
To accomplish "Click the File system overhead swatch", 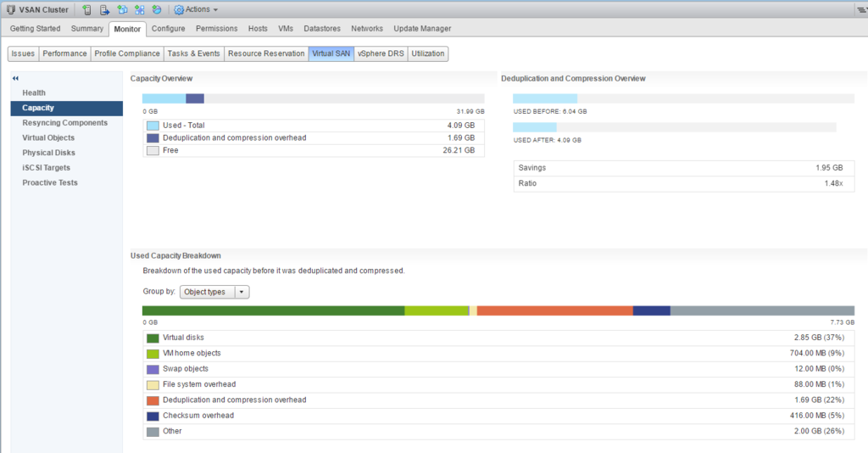I will click(153, 384).
